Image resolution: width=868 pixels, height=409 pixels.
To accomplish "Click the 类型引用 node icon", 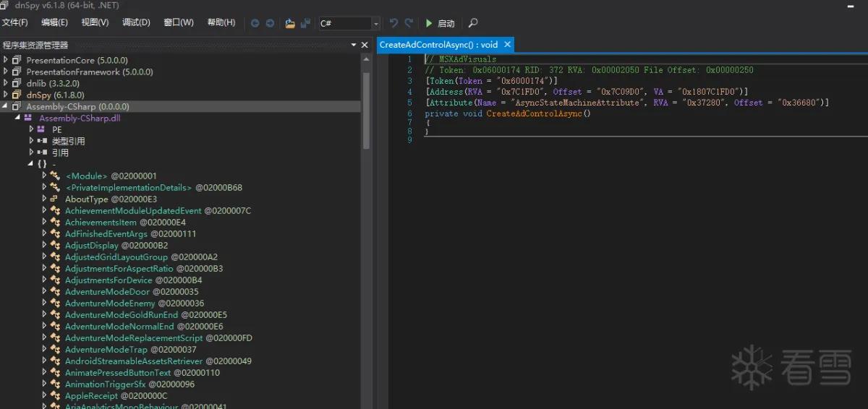I will click(42, 141).
